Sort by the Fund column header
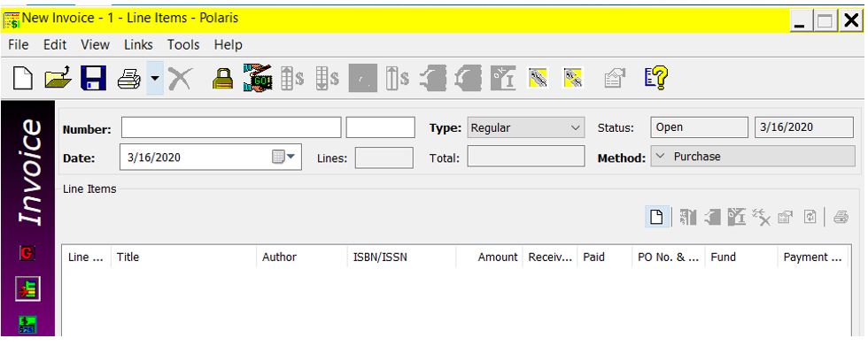 coord(741,257)
